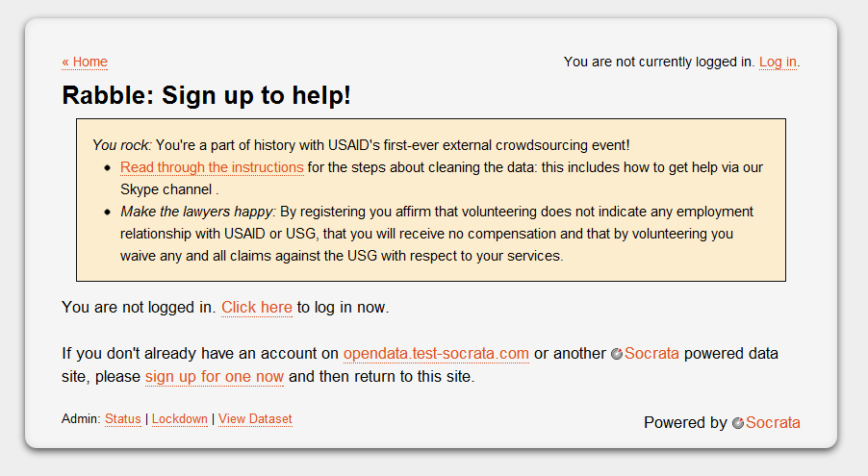Follow the 'sign up for one now' link

[x=215, y=377]
